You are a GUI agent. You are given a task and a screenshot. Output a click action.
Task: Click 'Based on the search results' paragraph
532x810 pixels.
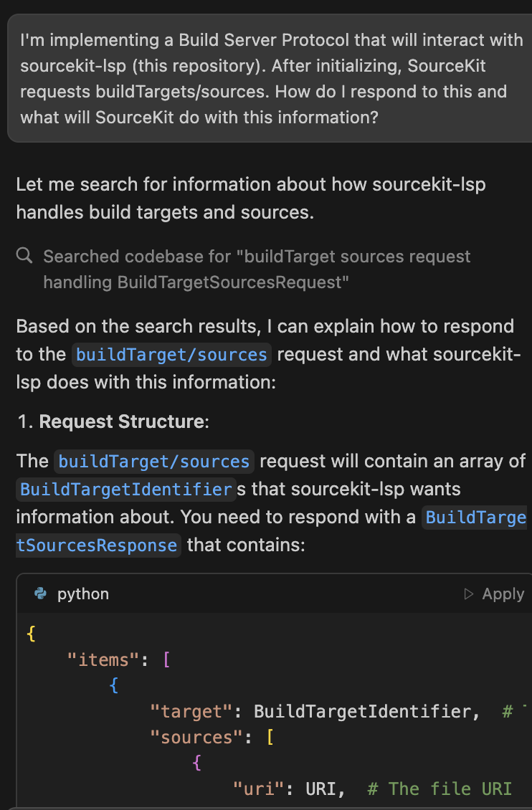pos(269,354)
